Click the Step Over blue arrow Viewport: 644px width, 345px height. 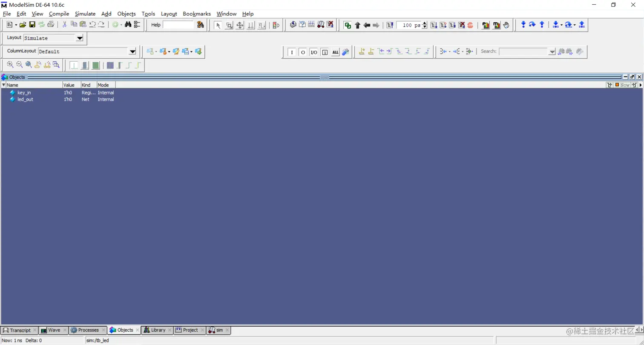(532, 25)
